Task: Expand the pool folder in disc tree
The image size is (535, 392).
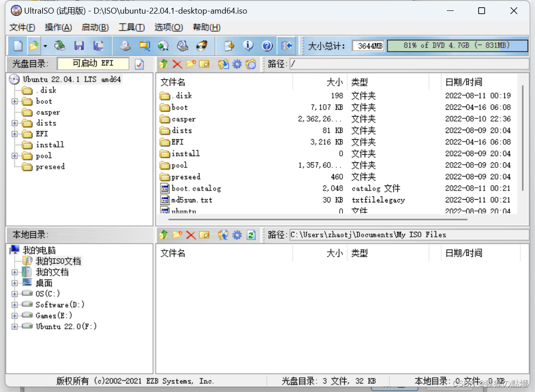Action: pos(15,156)
